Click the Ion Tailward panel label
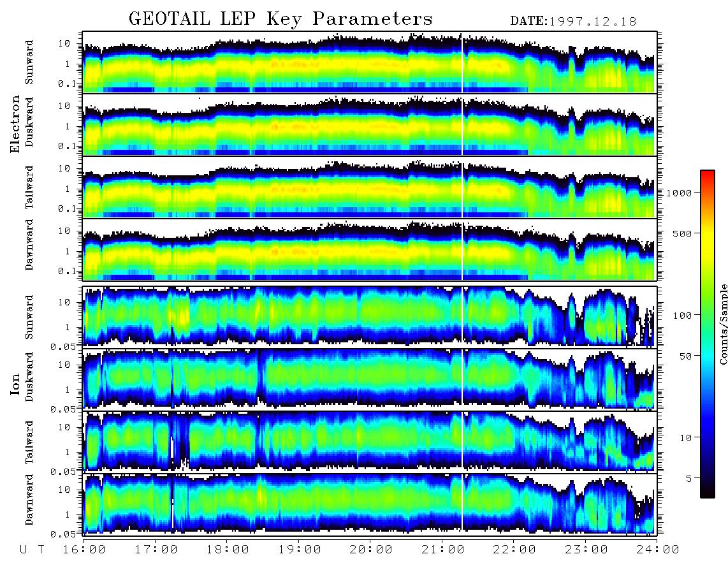728x561 pixels. 29,442
